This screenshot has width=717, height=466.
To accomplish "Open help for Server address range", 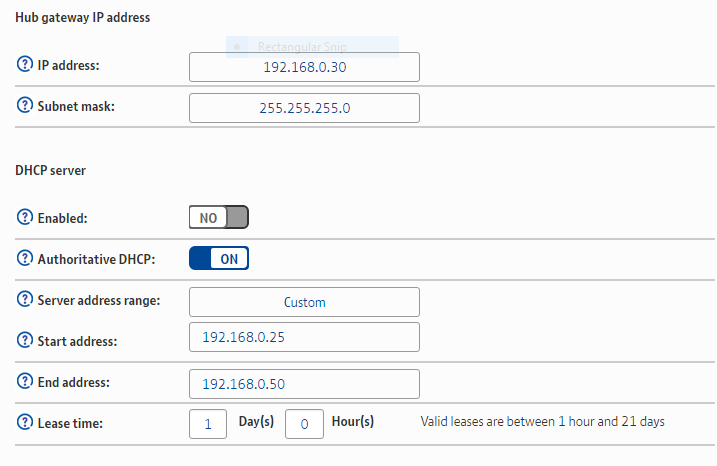I will 25,300.
